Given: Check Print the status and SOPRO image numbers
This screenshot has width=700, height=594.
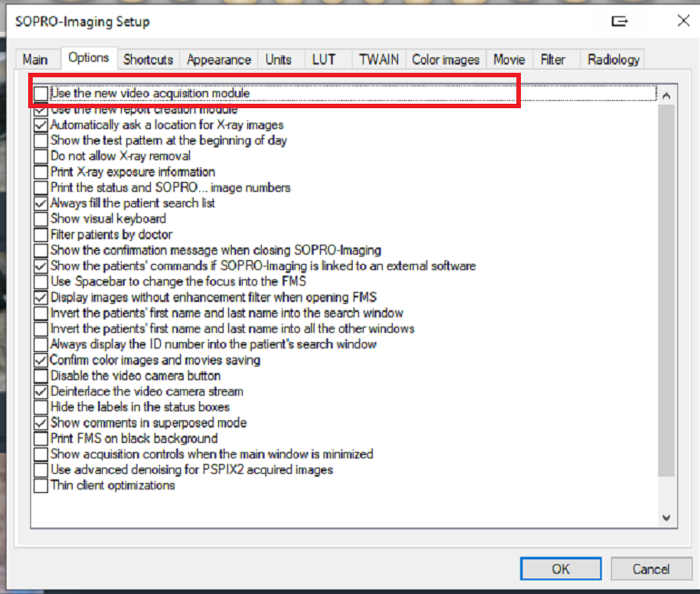Looking at the screenshot, I should 41,187.
